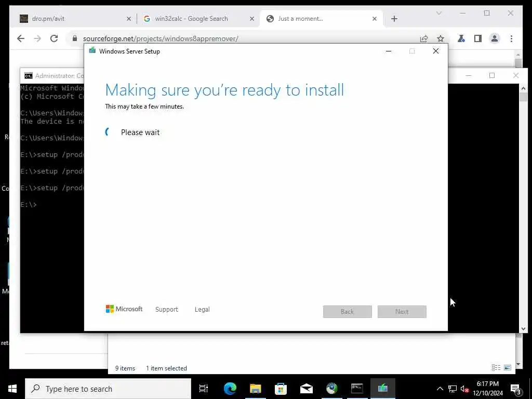This screenshot has height=399, width=532.
Task: View site info lock icon
Action: (x=75, y=38)
